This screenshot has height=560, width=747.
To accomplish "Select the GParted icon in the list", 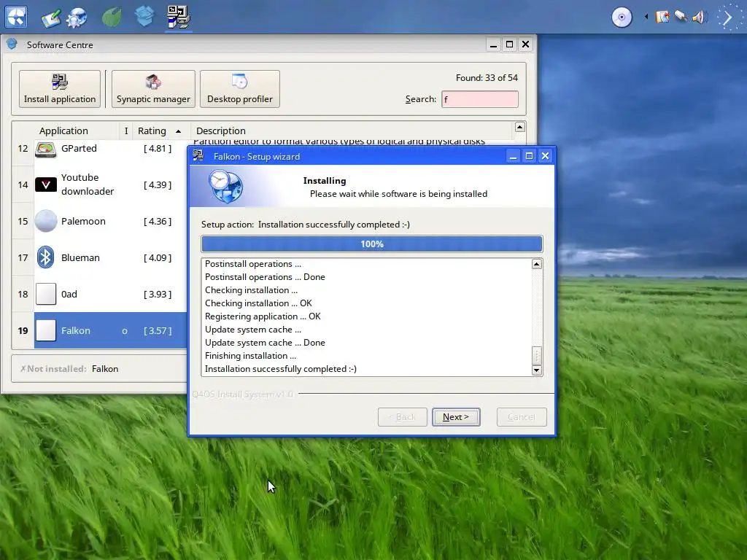I will tap(46, 149).
